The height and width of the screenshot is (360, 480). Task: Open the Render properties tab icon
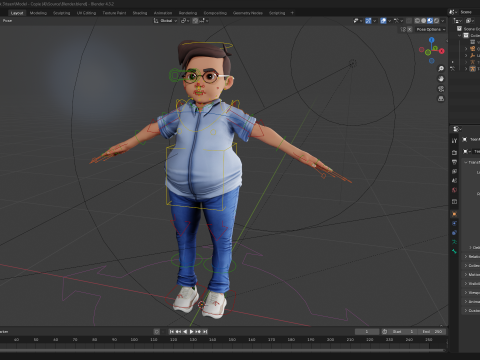point(454,152)
